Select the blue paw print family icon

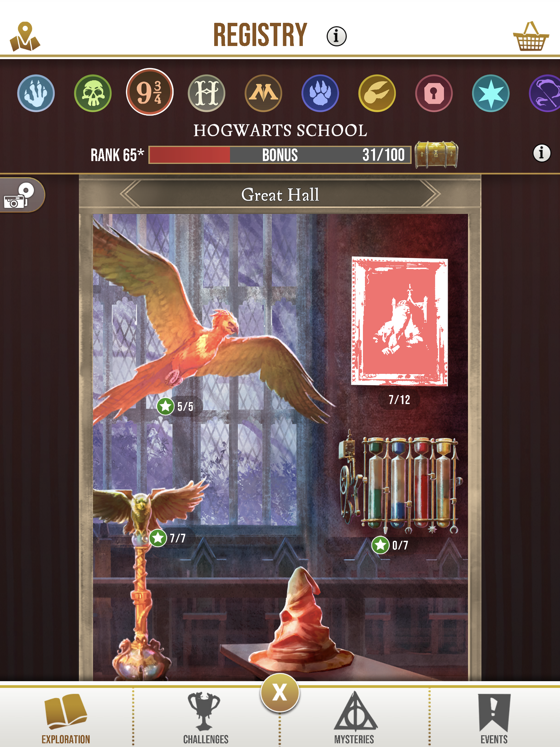(320, 93)
